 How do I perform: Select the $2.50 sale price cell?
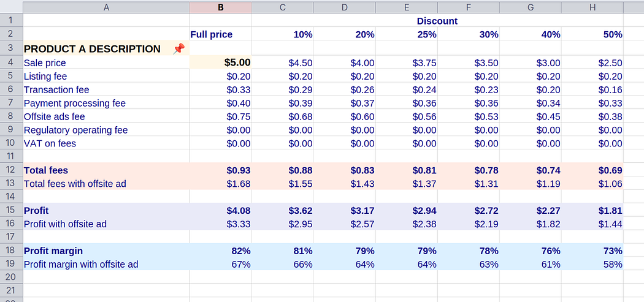pos(592,62)
